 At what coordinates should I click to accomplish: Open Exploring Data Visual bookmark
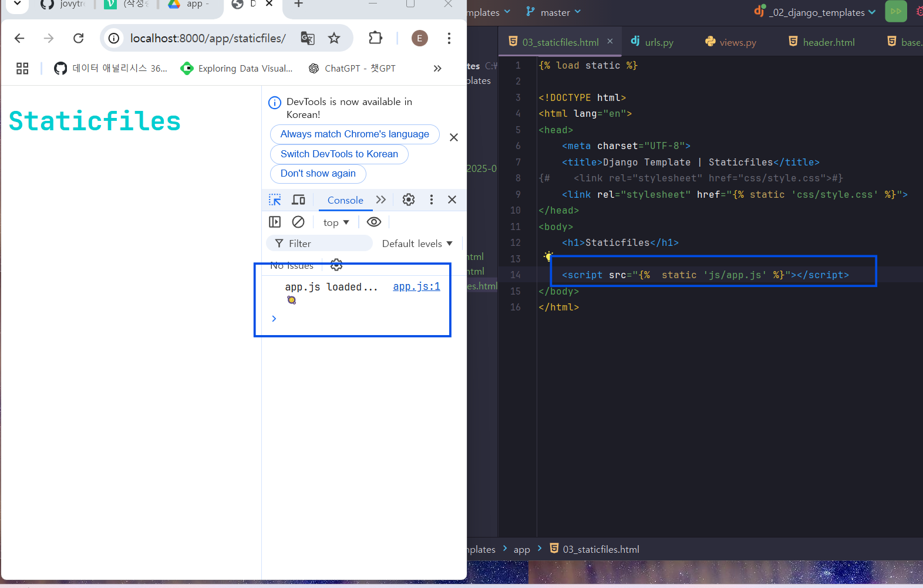point(237,69)
